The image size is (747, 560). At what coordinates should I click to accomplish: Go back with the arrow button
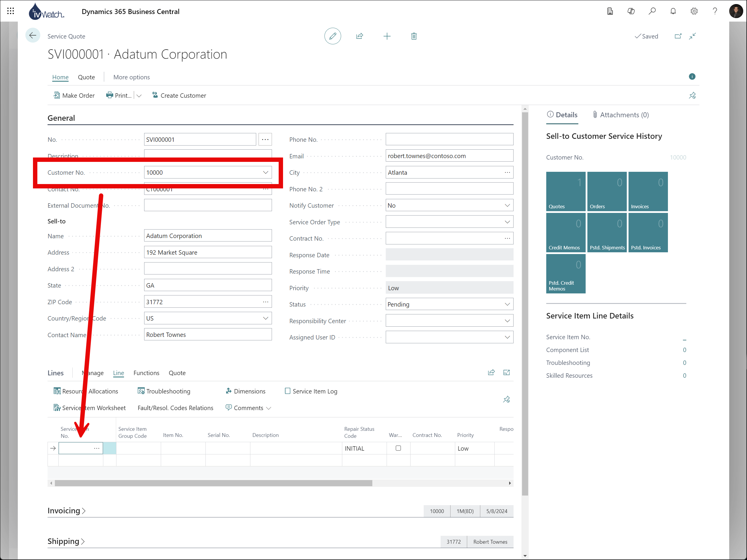[x=33, y=36]
